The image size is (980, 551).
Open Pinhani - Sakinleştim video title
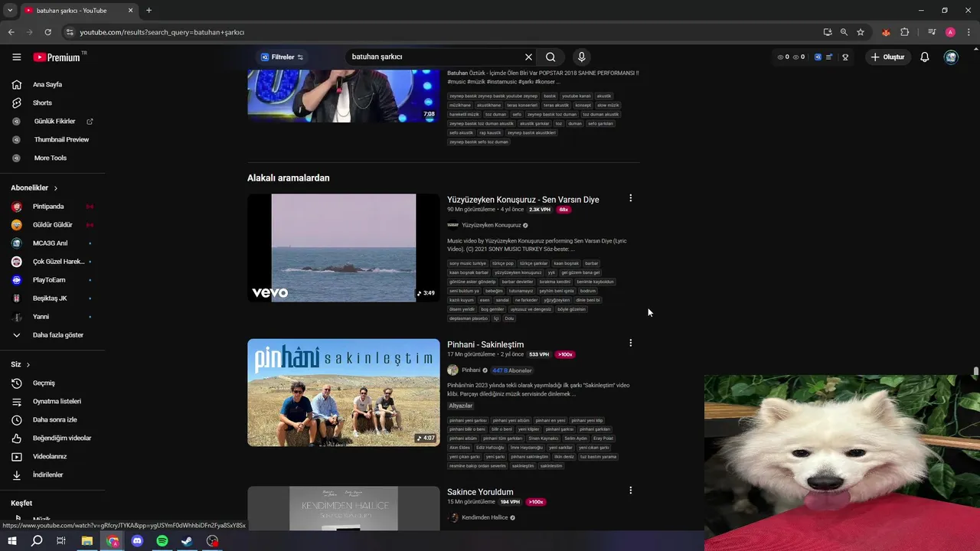tap(485, 345)
